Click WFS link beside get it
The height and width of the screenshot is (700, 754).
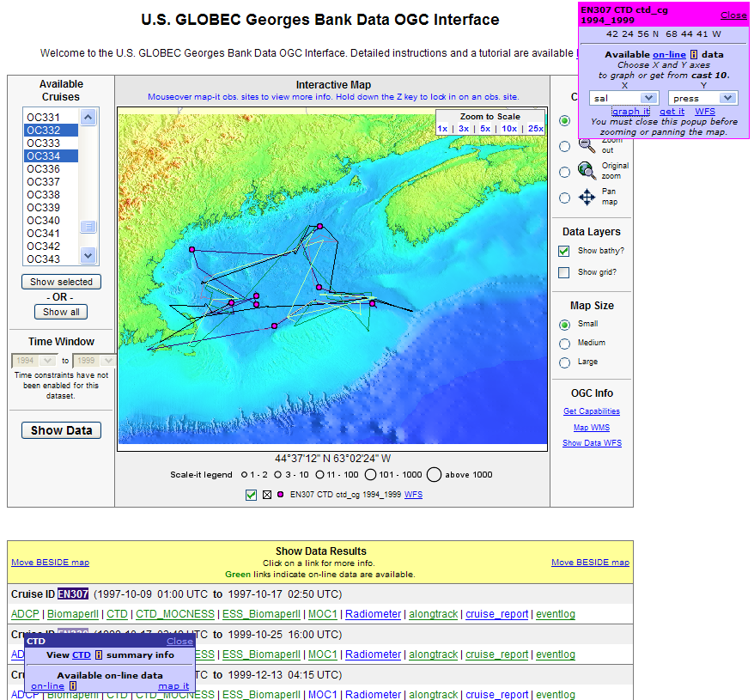(x=705, y=111)
